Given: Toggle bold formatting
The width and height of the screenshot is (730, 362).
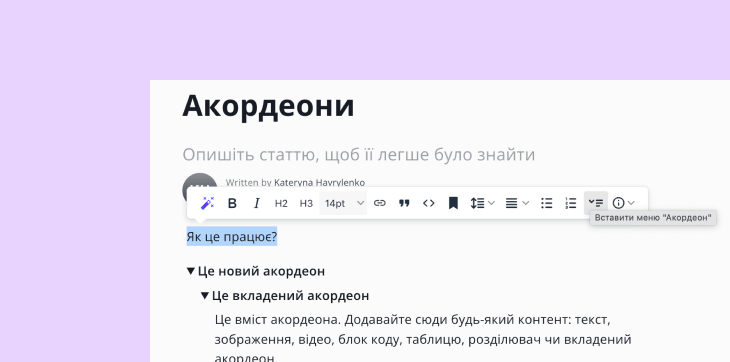Looking at the screenshot, I should pos(232,203).
